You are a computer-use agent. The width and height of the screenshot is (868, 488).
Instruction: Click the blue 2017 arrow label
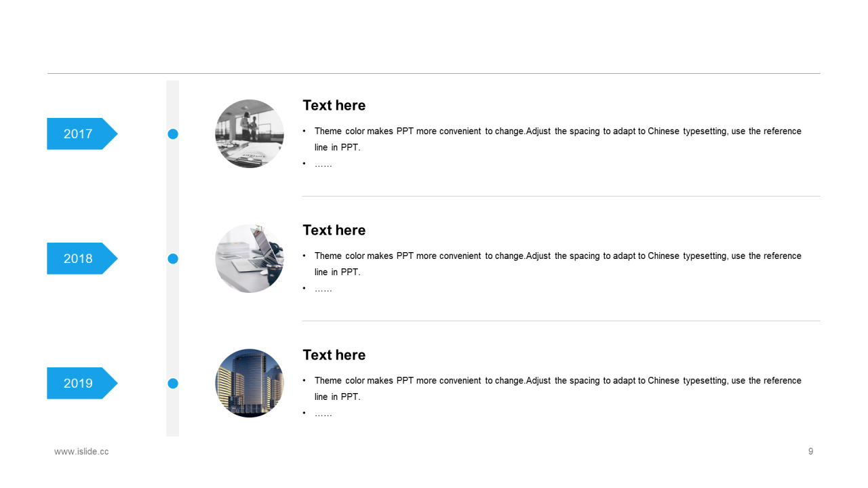[x=82, y=134]
